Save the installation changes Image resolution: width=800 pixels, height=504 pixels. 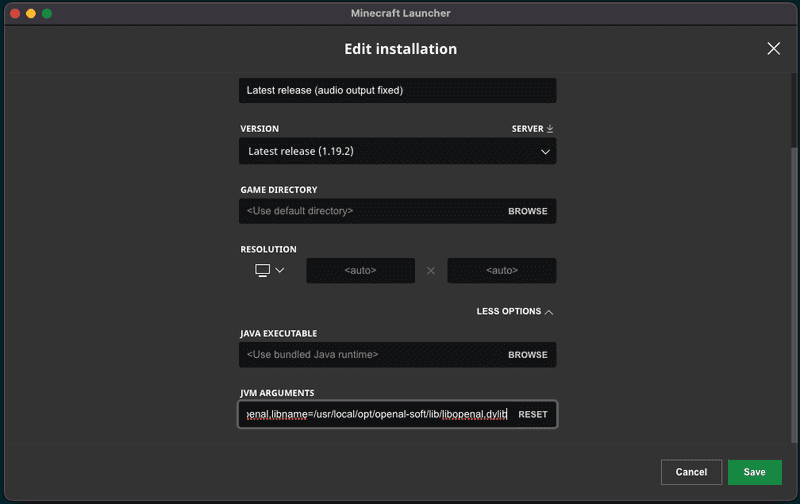755,472
